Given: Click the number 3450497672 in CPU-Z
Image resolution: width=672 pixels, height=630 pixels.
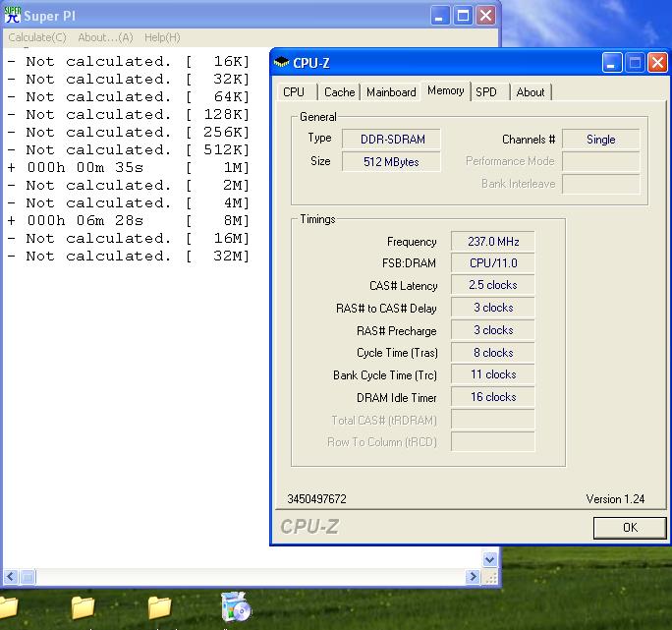Looking at the screenshot, I should tap(316, 499).
